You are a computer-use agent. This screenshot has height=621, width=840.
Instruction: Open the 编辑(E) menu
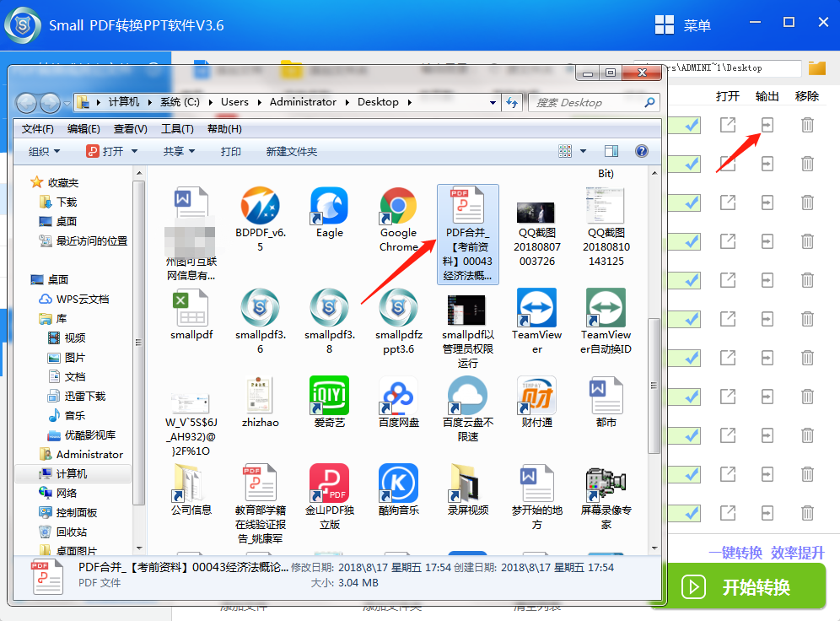tap(83, 129)
